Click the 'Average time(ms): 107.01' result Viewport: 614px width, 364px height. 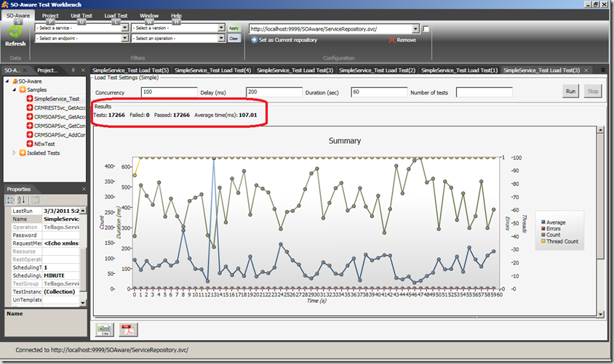click(x=226, y=115)
